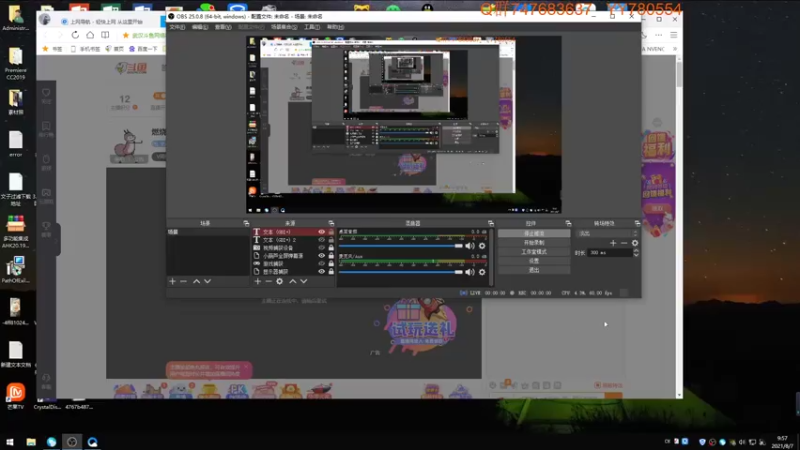Toggle visibility of 视频捕获设备 source
Image resolution: width=800 pixels, height=450 pixels.
pyautogui.click(x=321, y=247)
